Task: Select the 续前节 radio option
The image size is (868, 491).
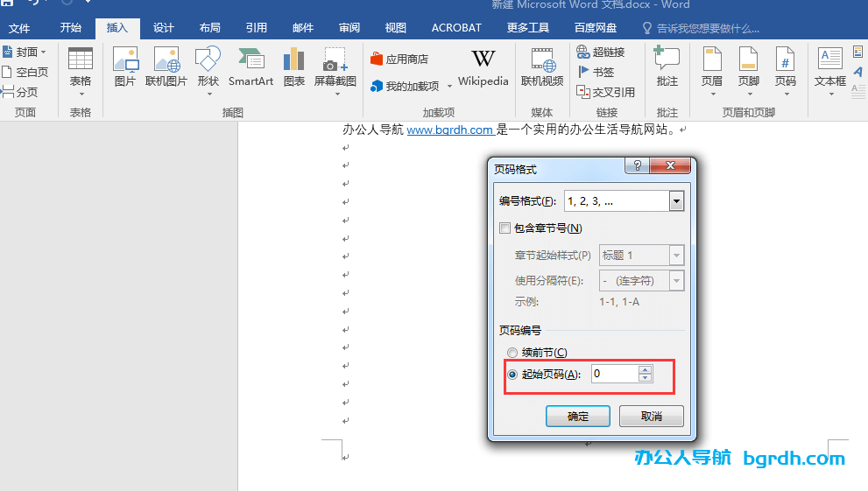Action: tap(512, 352)
